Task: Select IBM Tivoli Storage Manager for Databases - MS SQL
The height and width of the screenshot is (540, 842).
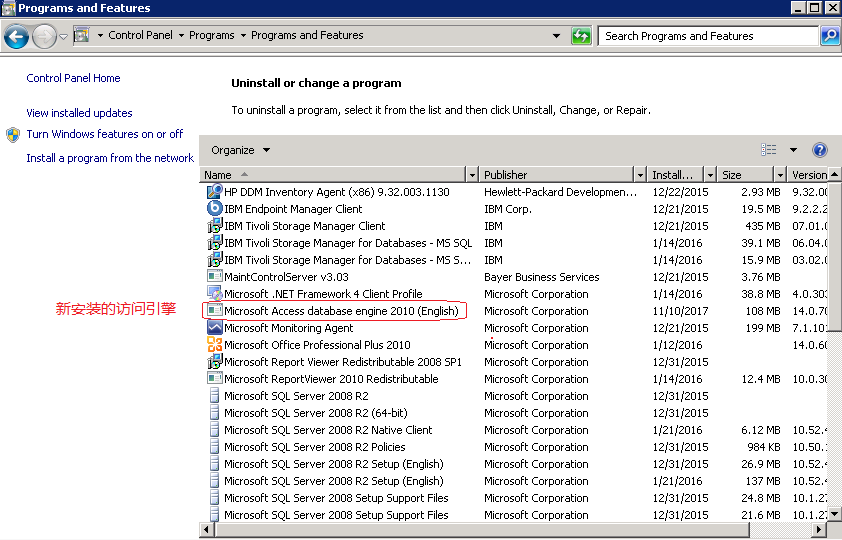Action: click(348, 243)
